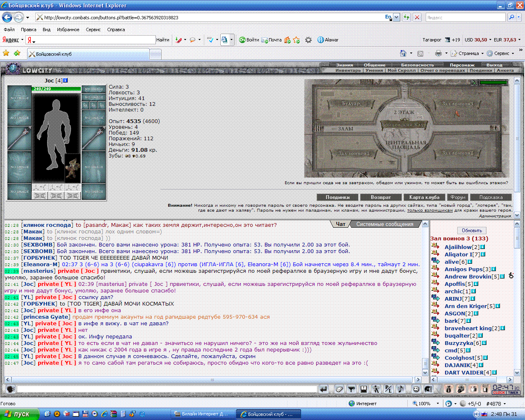Click the running figure icon in chat bar

(376, 389)
